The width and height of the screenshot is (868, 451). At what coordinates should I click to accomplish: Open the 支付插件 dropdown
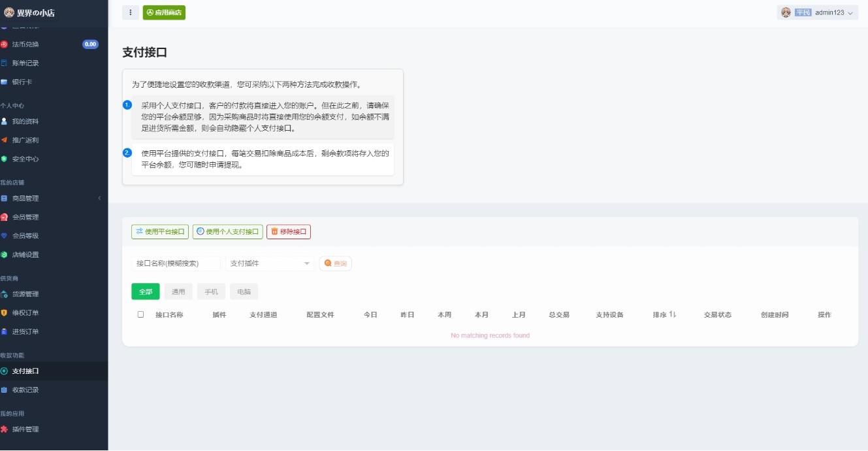[270, 263]
